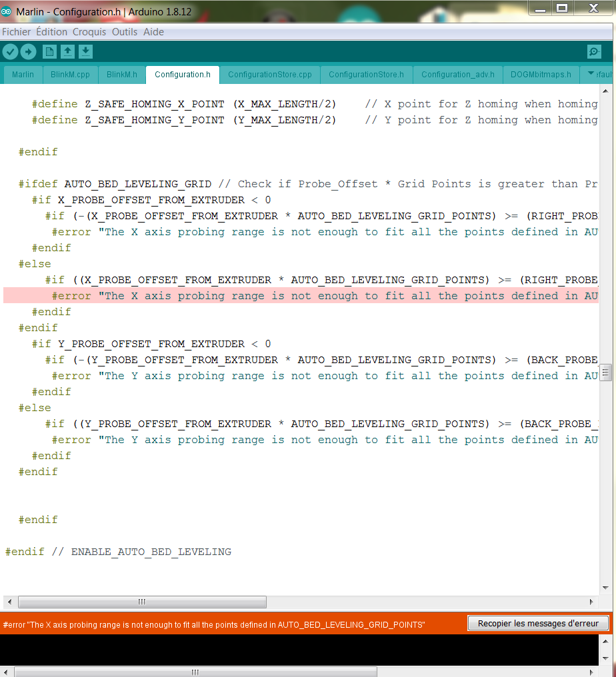Save the sketch with the down-arrow icon

pos(85,52)
